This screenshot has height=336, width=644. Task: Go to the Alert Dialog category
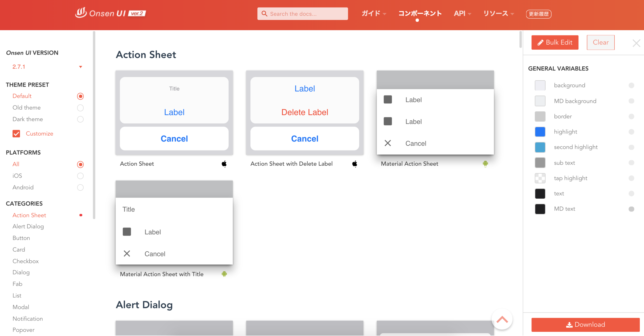(28, 226)
